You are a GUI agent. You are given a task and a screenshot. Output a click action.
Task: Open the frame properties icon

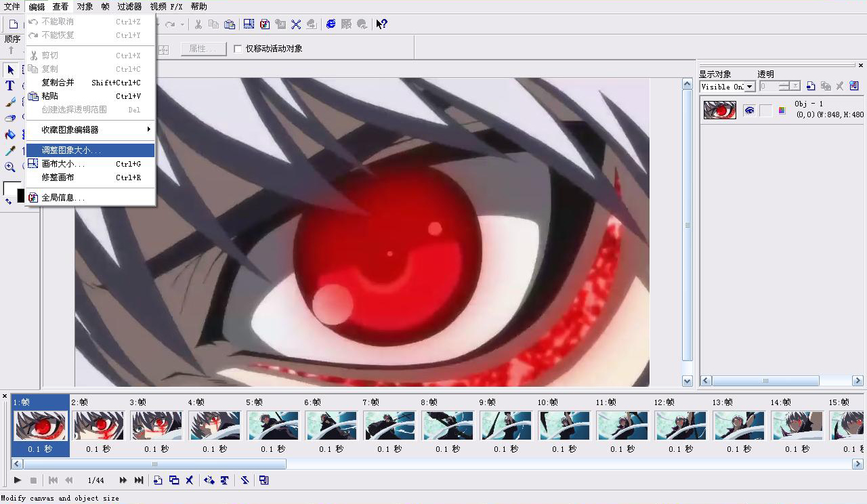(x=263, y=480)
